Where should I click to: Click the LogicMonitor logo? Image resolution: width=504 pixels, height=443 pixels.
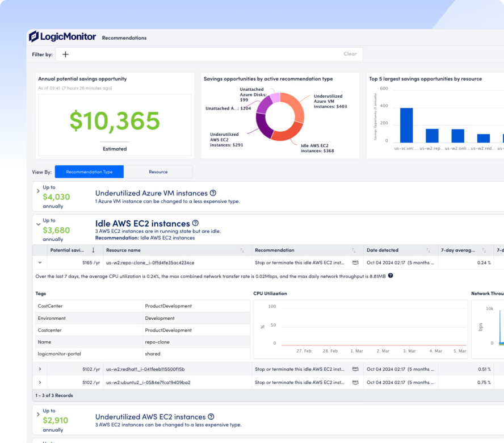coord(62,37)
